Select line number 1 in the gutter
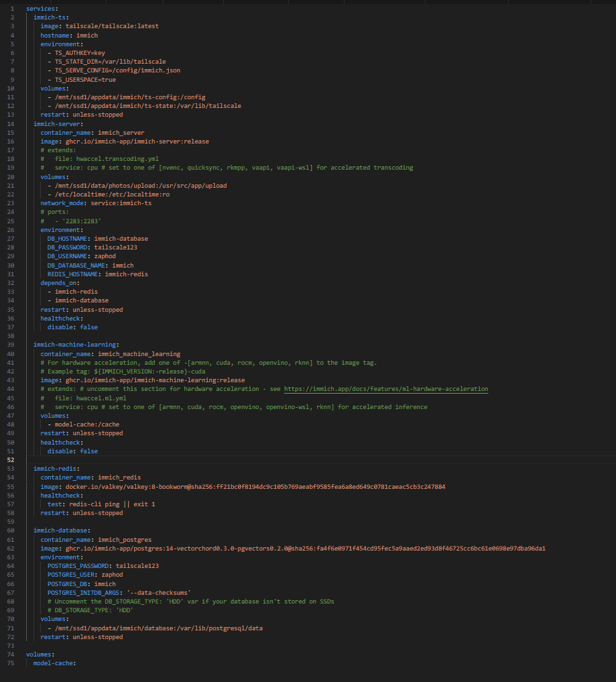 [12, 9]
